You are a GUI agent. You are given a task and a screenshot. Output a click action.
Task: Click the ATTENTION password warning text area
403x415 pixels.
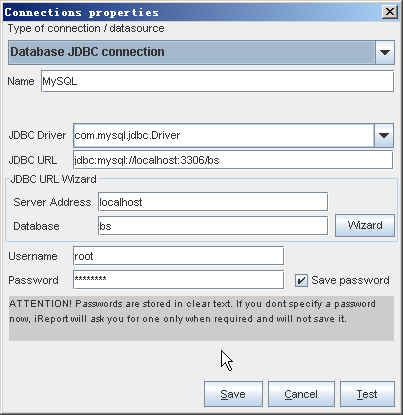pos(201,318)
